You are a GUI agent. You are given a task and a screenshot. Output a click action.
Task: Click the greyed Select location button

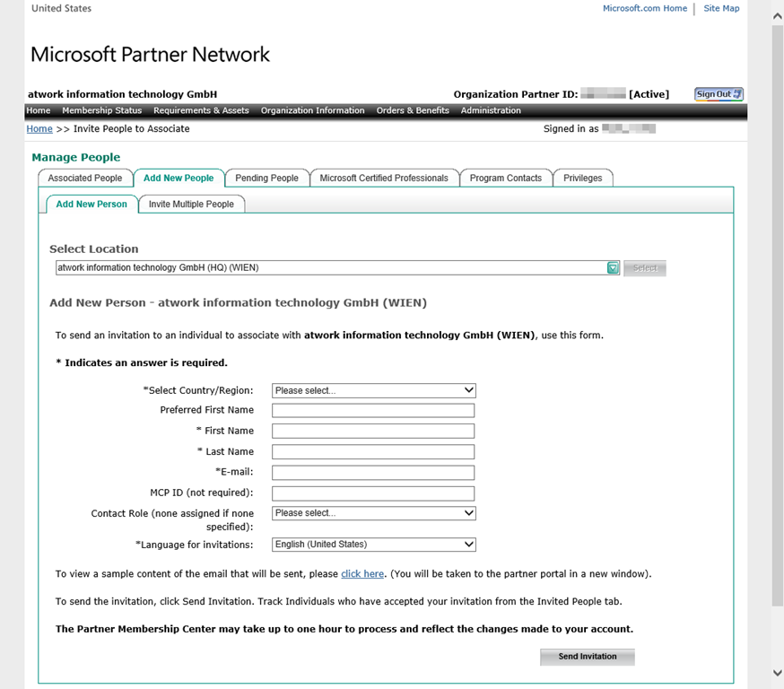pyautogui.click(x=644, y=268)
